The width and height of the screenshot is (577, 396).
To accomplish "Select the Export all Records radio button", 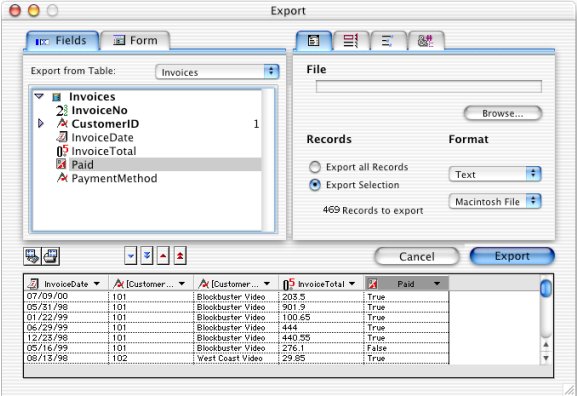I will point(315,167).
